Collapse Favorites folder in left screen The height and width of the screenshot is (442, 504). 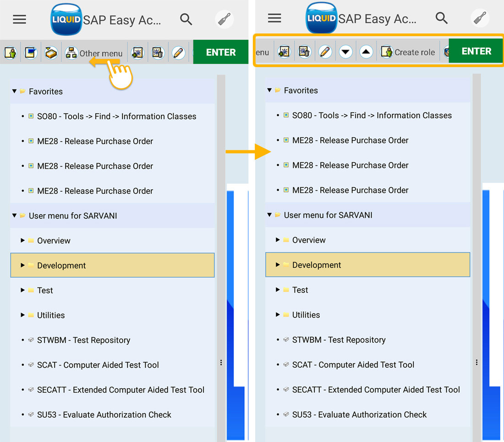coord(14,91)
